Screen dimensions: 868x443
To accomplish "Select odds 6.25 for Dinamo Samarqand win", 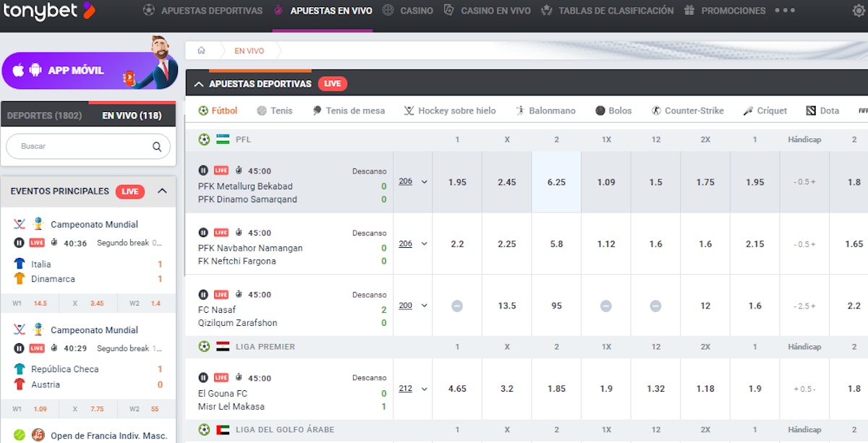I will point(556,182).
